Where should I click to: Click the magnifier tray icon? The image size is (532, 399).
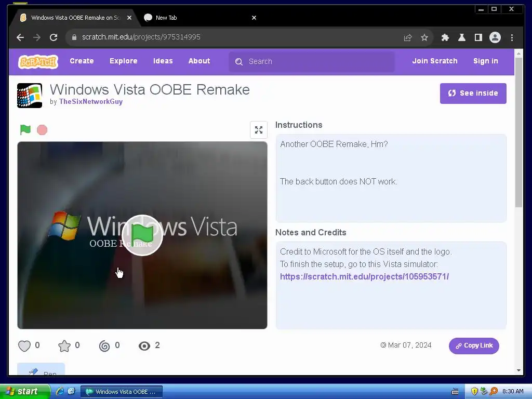tap(494, 391)
